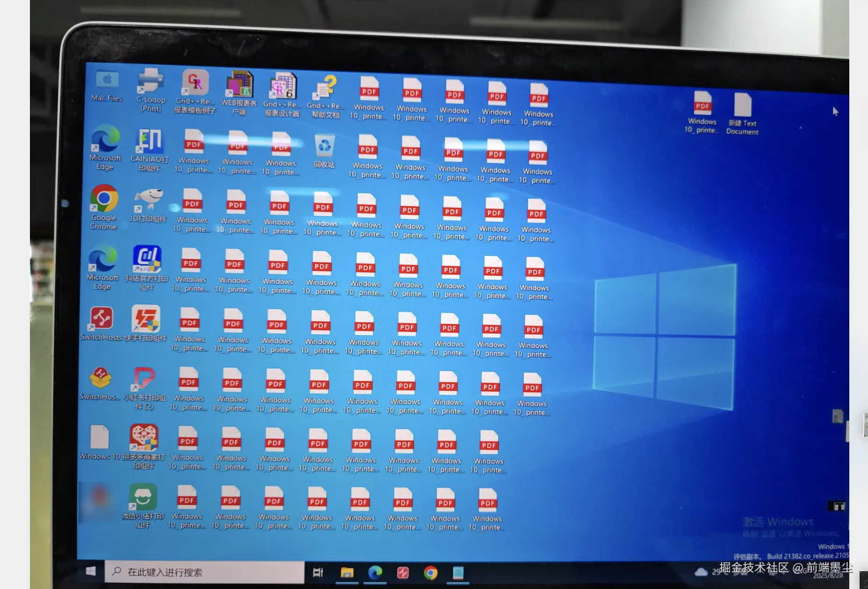
Task: Click the yellow box SwitchHos... desktop icon
Action: pos(100,384)
